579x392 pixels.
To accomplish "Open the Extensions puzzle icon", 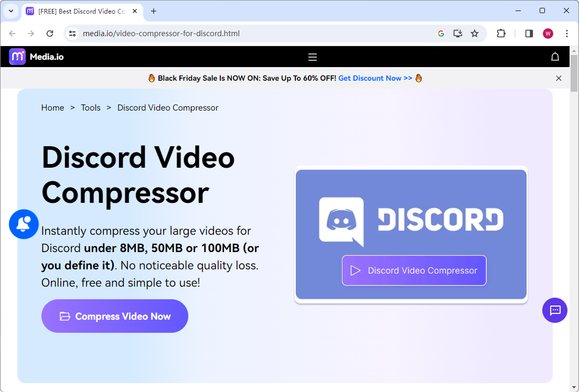I will 501,34.
